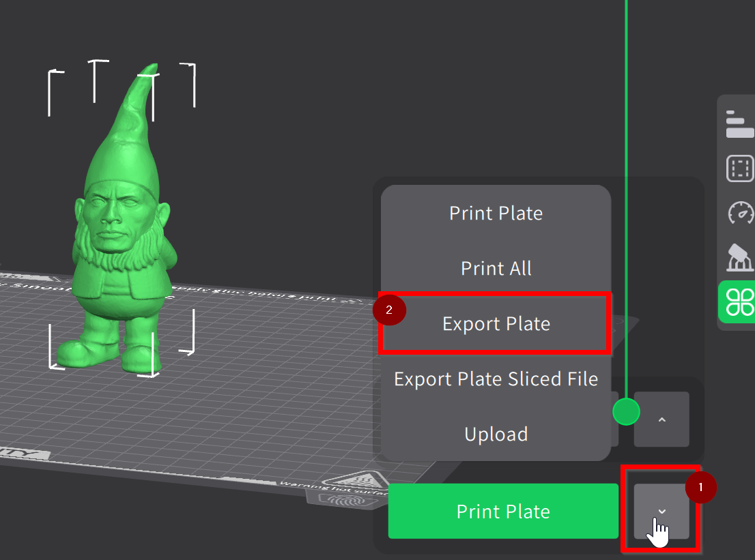Expand print options with the down chevron button
This screenshot has width=755, height=560.
[661, 512]
